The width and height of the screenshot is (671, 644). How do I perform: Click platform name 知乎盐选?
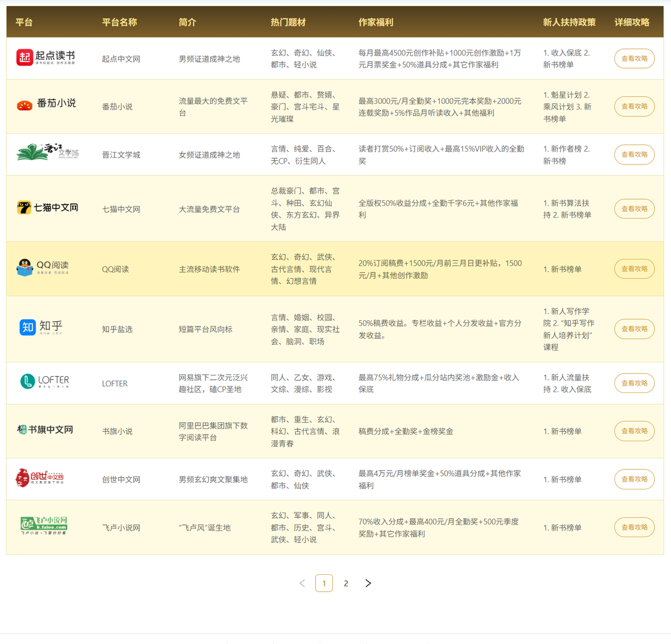(117, 329)
